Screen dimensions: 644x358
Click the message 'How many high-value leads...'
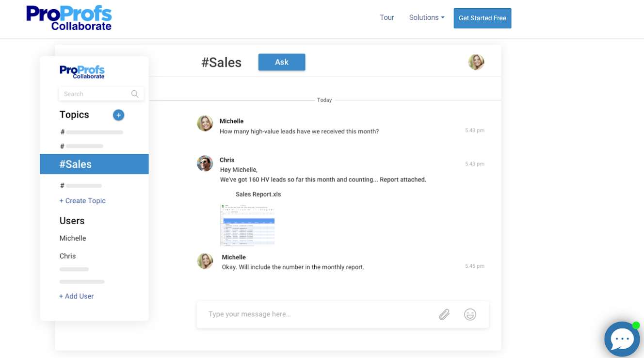coord(299,131)
